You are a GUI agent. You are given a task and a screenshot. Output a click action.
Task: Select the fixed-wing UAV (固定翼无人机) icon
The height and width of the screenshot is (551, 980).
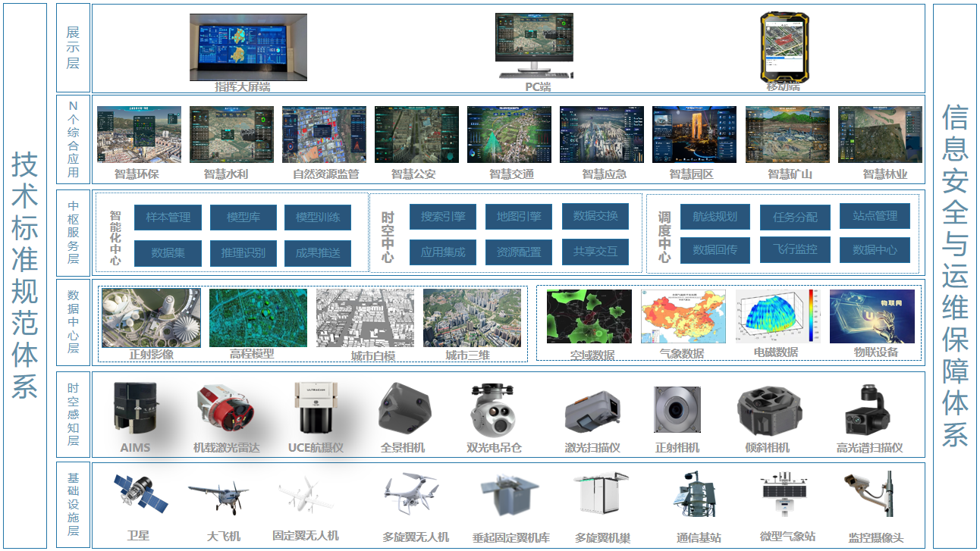tap(305, 497)
